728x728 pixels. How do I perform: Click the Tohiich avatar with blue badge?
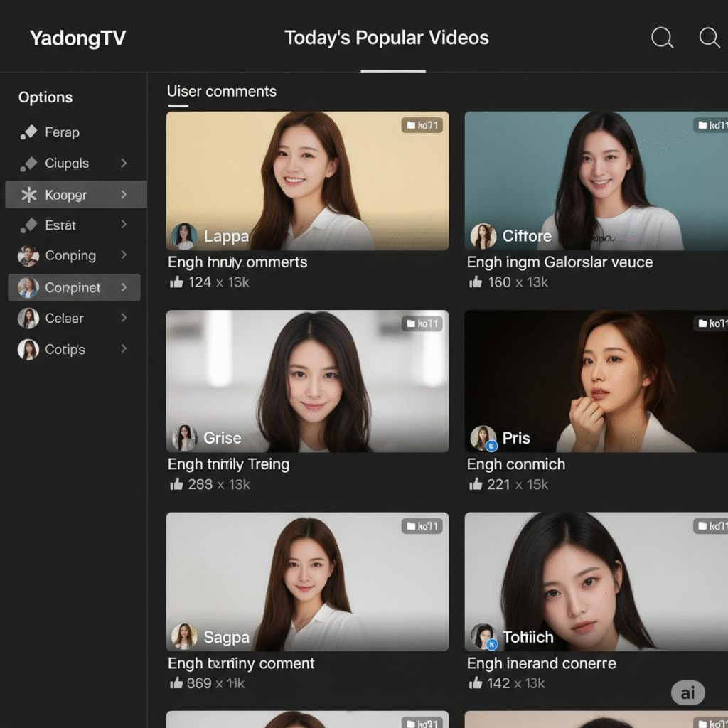point(483,637)
